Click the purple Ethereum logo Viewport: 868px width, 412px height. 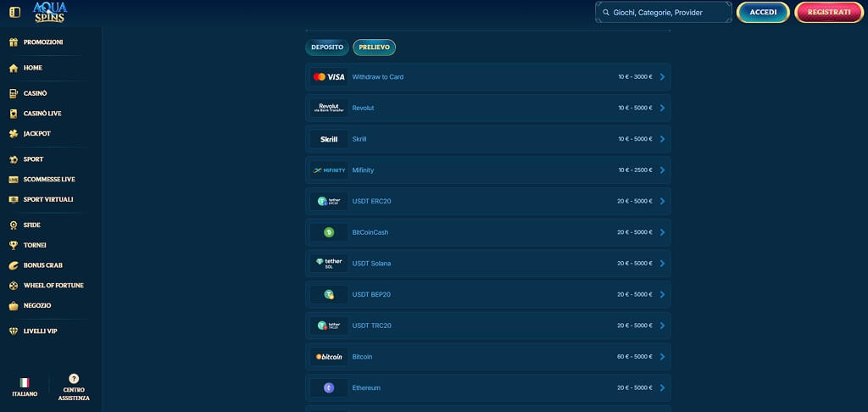[329, 387]
